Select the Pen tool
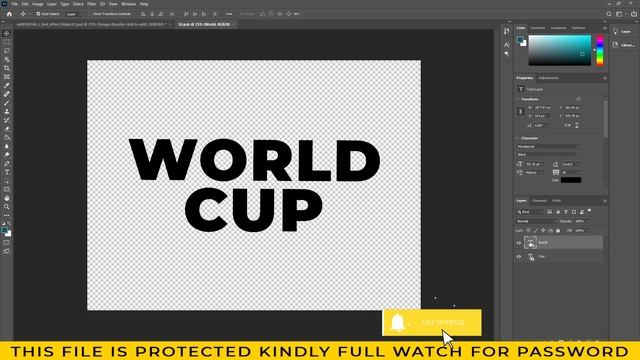This screenshot has height=360, width=640. tap(7, 163)
